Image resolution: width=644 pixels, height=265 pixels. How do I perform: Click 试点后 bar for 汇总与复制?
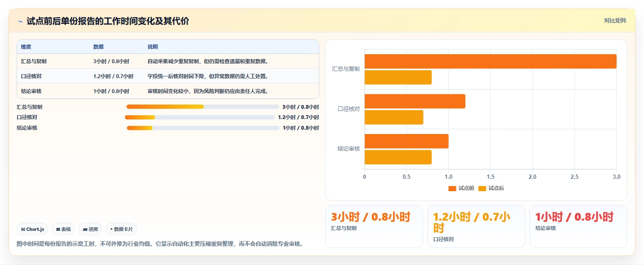[x=398, y=77]
